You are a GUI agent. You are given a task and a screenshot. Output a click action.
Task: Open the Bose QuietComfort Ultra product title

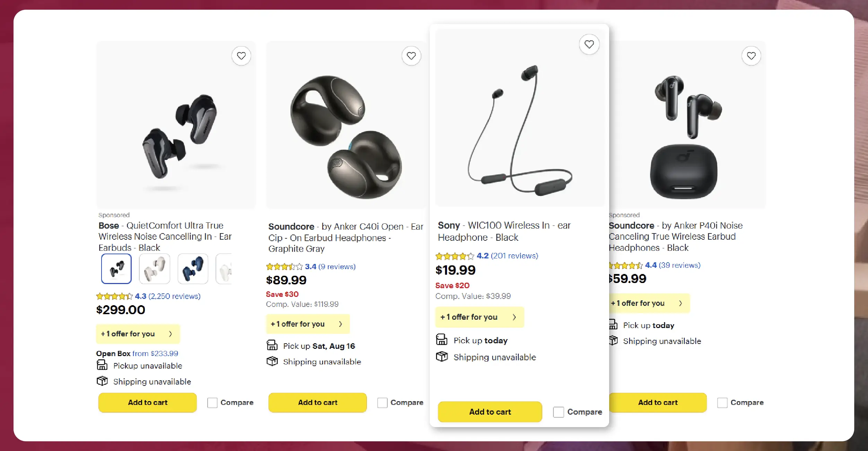click(165, 236)
